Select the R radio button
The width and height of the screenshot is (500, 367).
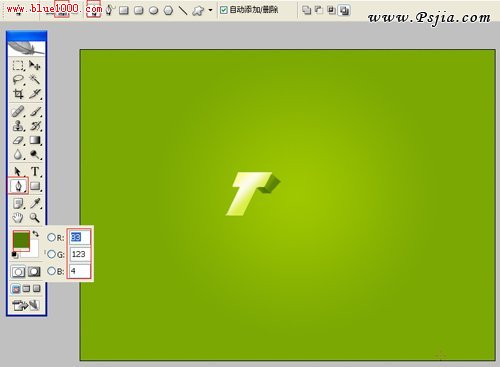(51, 237)
